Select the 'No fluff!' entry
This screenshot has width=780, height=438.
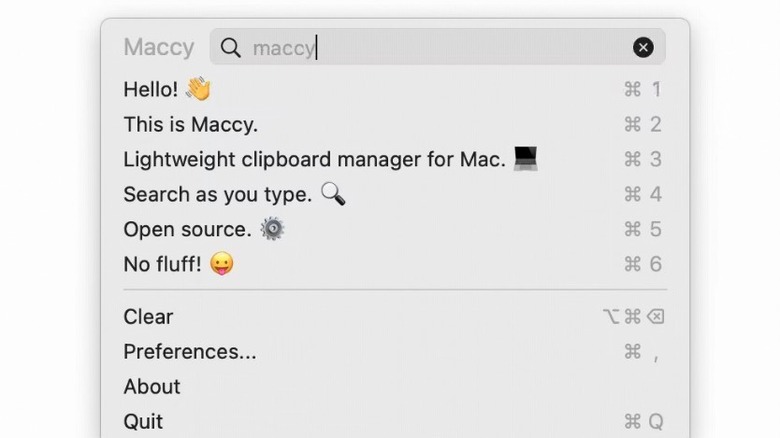coord(163,264)
